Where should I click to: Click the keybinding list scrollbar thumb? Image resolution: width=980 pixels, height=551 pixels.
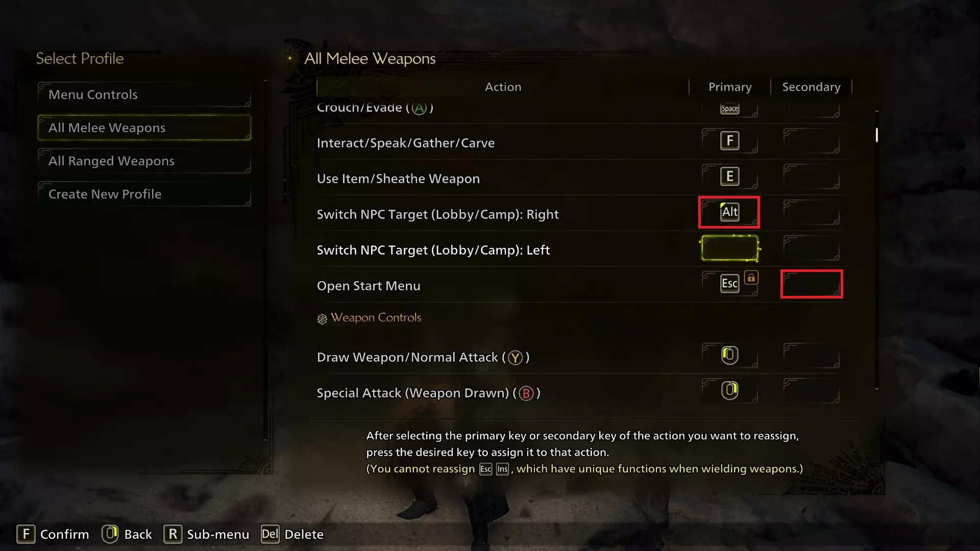pos(877,135)
